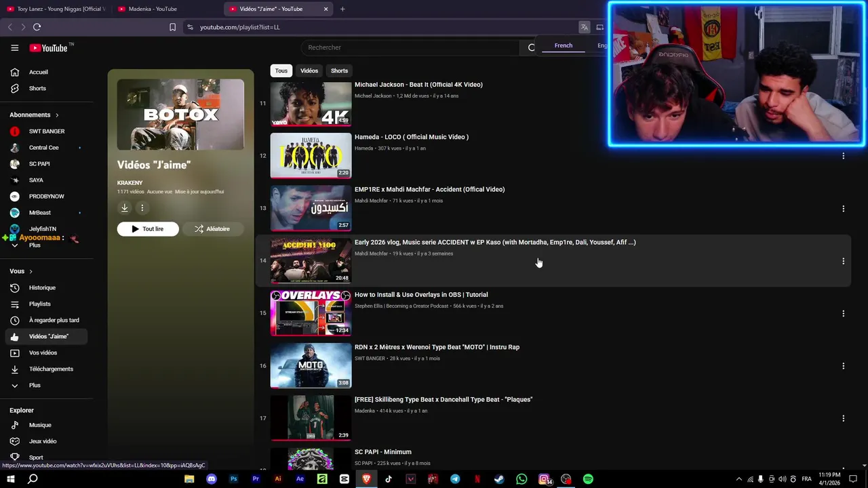The image size is (868, 488).
Task: Open Historique in the sidebar
Action: tap(42, 287)
